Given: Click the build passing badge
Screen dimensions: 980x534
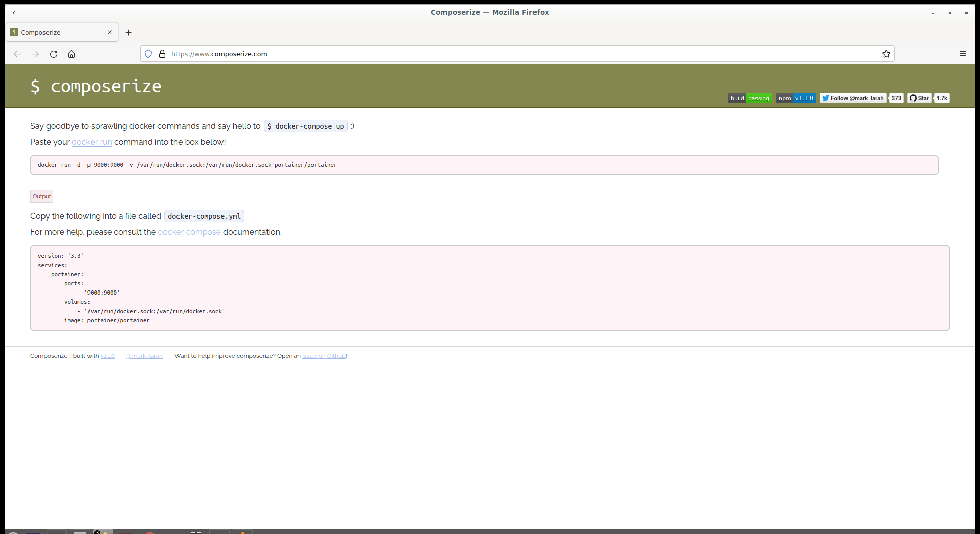Looking at the screenshot, I should [749, 98].
